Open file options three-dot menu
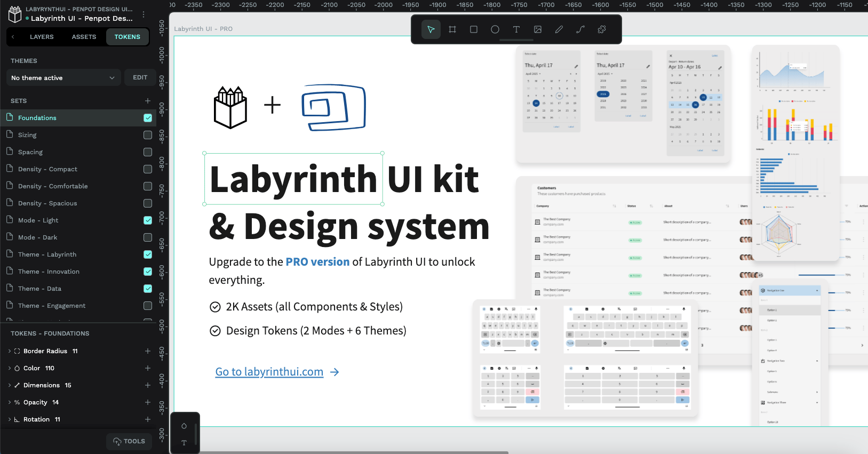This screenshot has width=868, height=454. pos(144,14)
